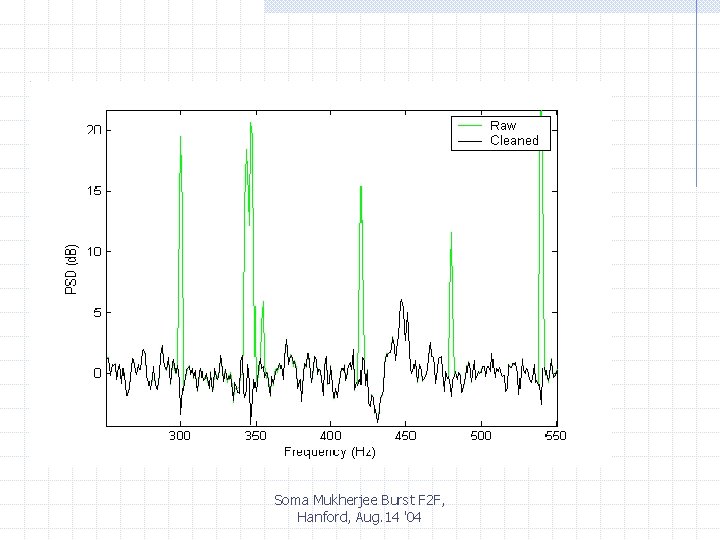Click "Hanford, Aug.14 '04" footer text
The height and width of the screenshot is (540, 720).
click(x=359, y=517)
